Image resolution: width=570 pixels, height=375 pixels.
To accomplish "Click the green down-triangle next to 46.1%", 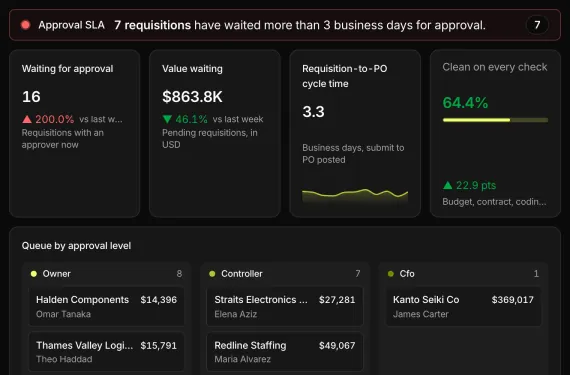I will pos(167,119).
